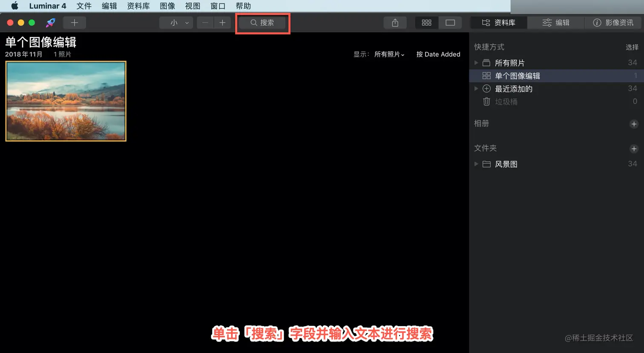Decrease thumbnail size with minus button
The height and width of the screenshot is (353, 644).
pyautogui.click(x=205, y=23)
